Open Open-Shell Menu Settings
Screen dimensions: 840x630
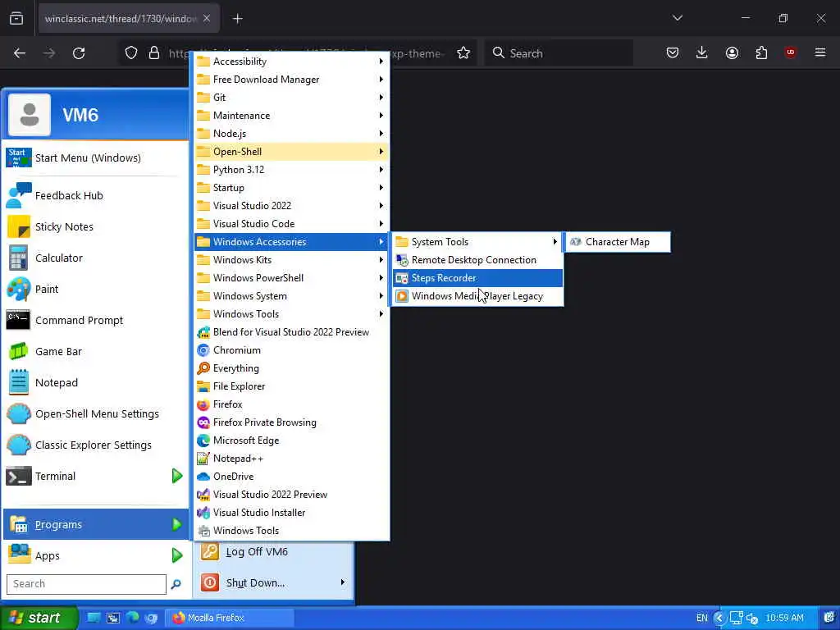pos(95,413)
